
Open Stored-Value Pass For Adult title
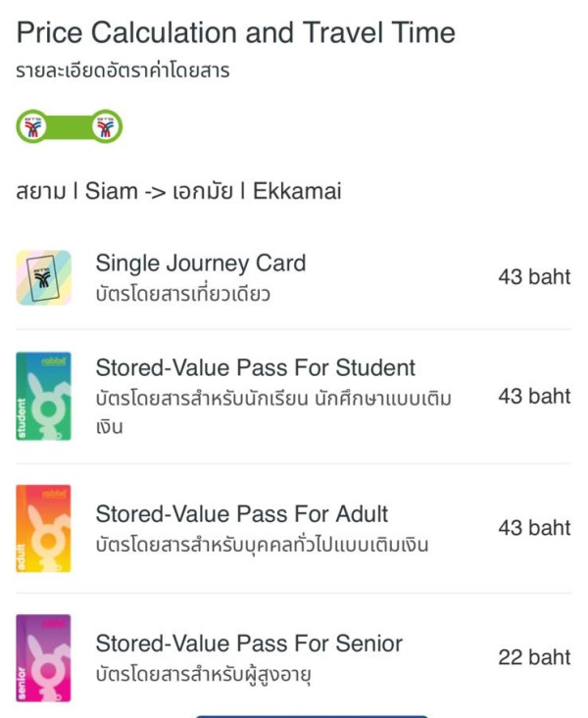[x=241, y=513]
